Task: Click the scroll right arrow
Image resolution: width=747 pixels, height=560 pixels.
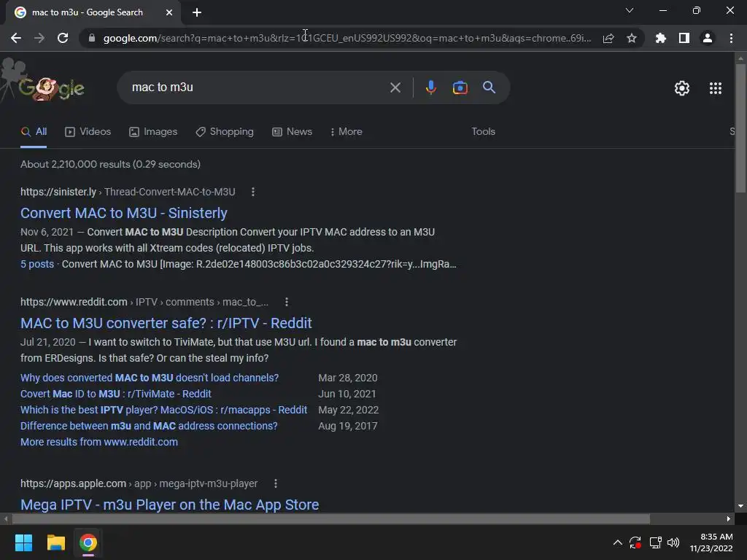Action: (x=729, y=518)
